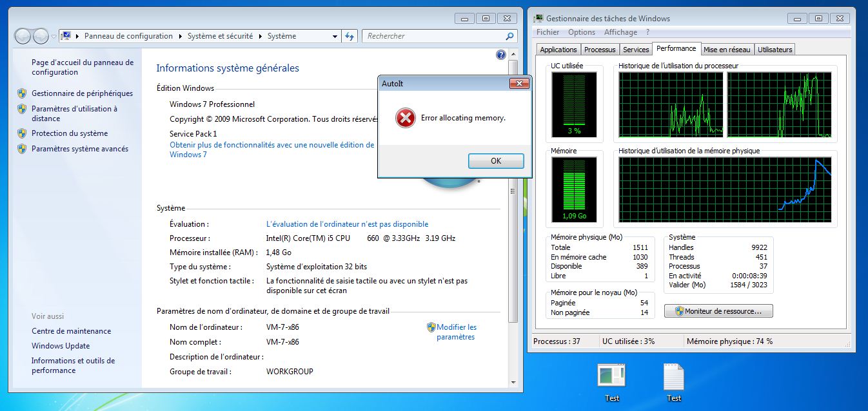Click the Rechercher search field
The image size is (868, 411).
tap(433, 37)
